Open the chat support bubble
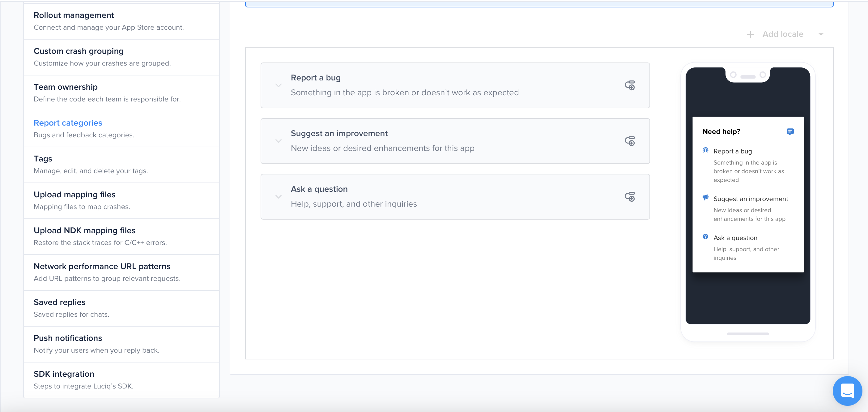 (847, 390)
